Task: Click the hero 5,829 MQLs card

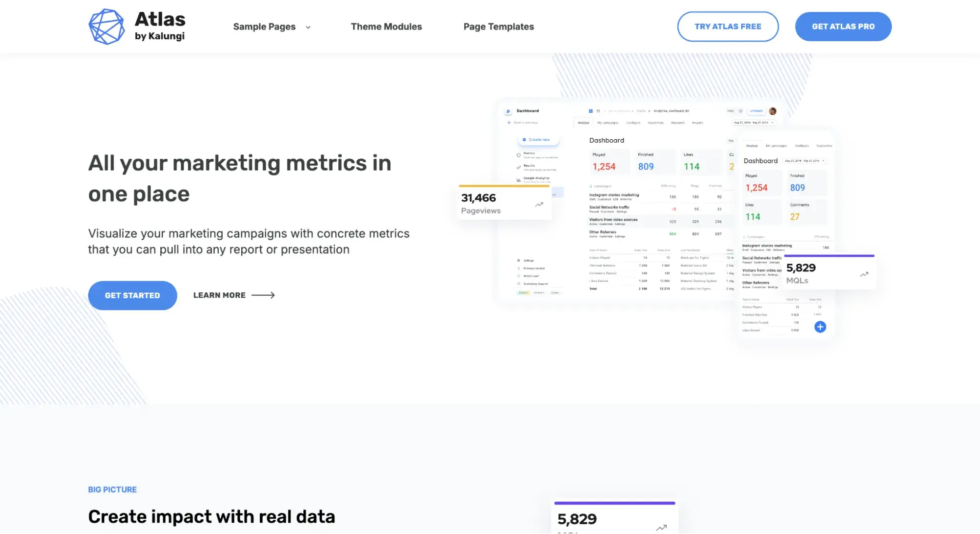Action: (829, 272)
